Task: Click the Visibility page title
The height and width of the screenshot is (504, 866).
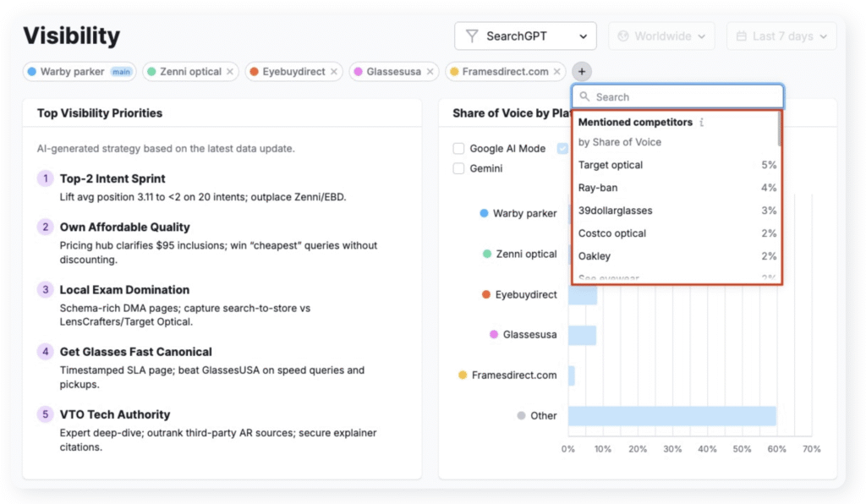Action: click(x=72, y=36)
